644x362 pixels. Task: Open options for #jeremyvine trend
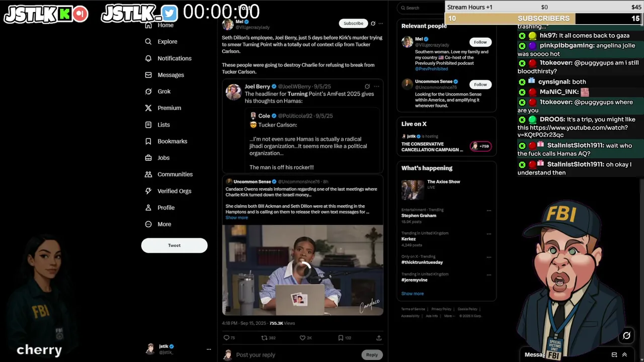(489, 275)
